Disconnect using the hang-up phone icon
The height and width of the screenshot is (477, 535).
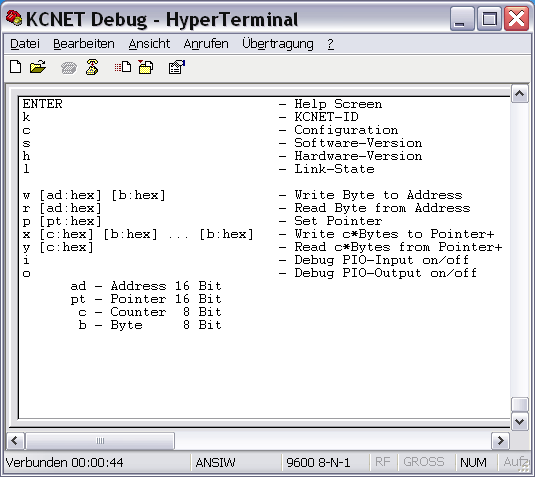point(92,67)
